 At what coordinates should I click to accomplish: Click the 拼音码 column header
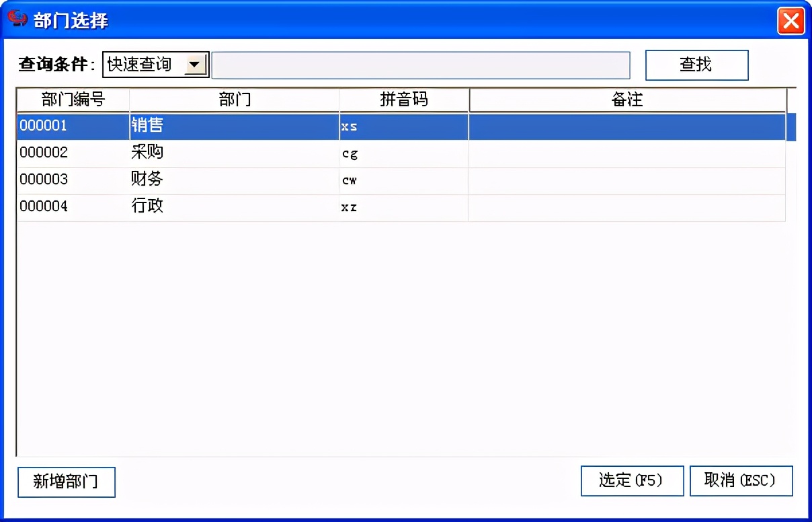pos(403,100)
